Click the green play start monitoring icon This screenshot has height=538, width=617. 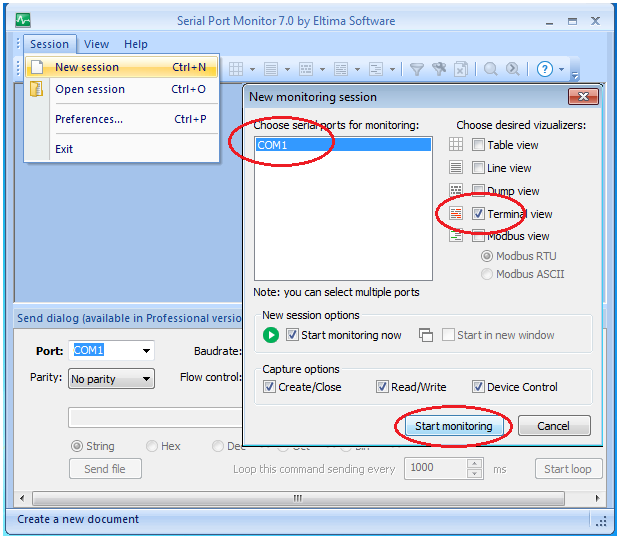tap(271, 335)
